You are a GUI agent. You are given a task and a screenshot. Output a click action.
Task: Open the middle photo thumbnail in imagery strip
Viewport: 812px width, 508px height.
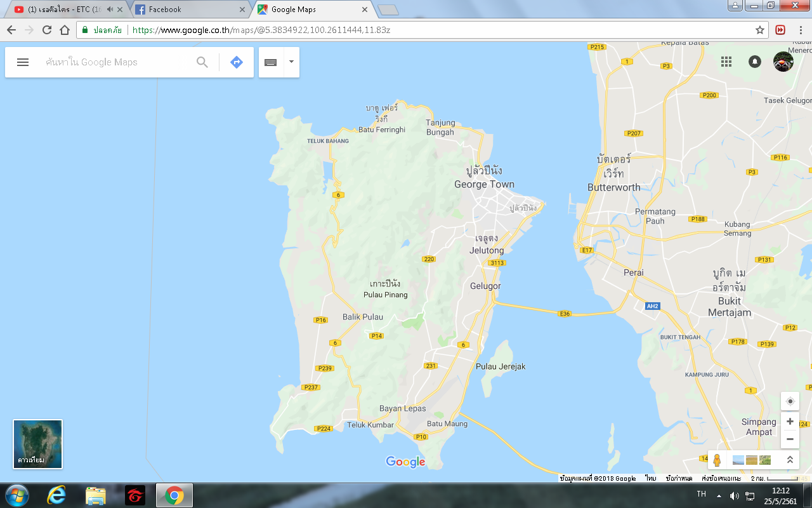coord(751,460)
